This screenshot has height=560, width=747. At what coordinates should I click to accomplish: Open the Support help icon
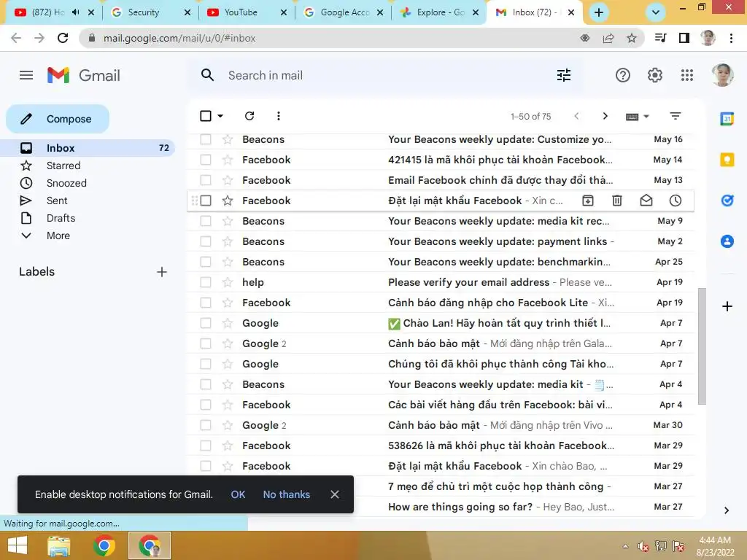pyautogui.click(x=623, y=75)
